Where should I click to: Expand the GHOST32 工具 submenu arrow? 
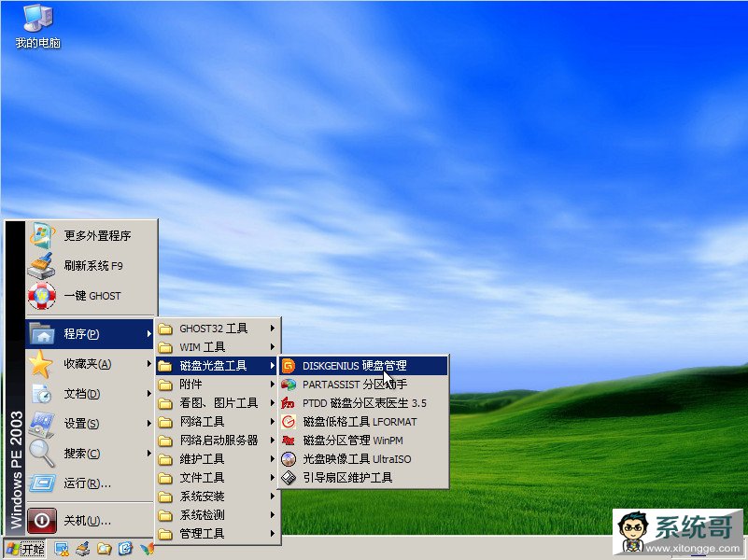click(x=273, y=329)
